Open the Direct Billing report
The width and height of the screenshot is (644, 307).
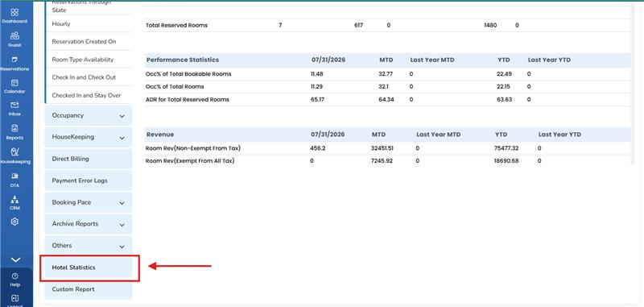89,159
